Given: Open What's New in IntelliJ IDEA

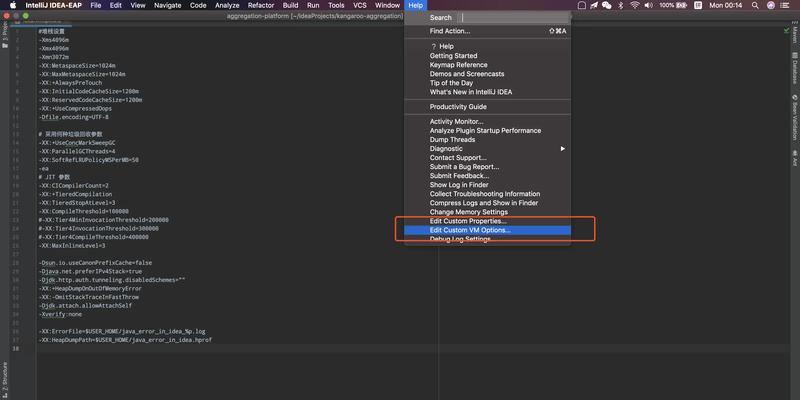Looking at the screenshot, I should pos(487,92).
